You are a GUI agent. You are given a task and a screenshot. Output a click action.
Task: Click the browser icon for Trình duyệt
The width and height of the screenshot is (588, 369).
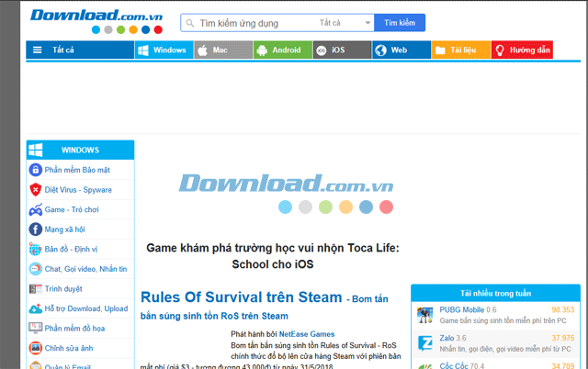35,289
